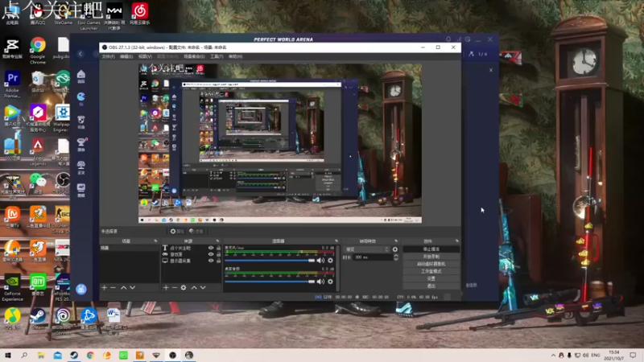Screen dimensions: 644x362
Task: Move scene up in Scenes panel
Action: click(124, 288)
